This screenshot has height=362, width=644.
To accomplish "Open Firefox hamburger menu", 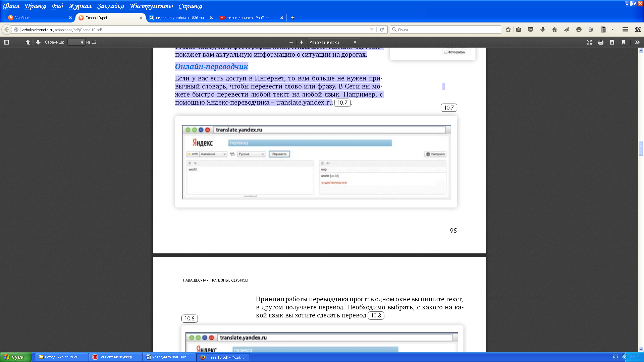I will [x=625, y=30].
